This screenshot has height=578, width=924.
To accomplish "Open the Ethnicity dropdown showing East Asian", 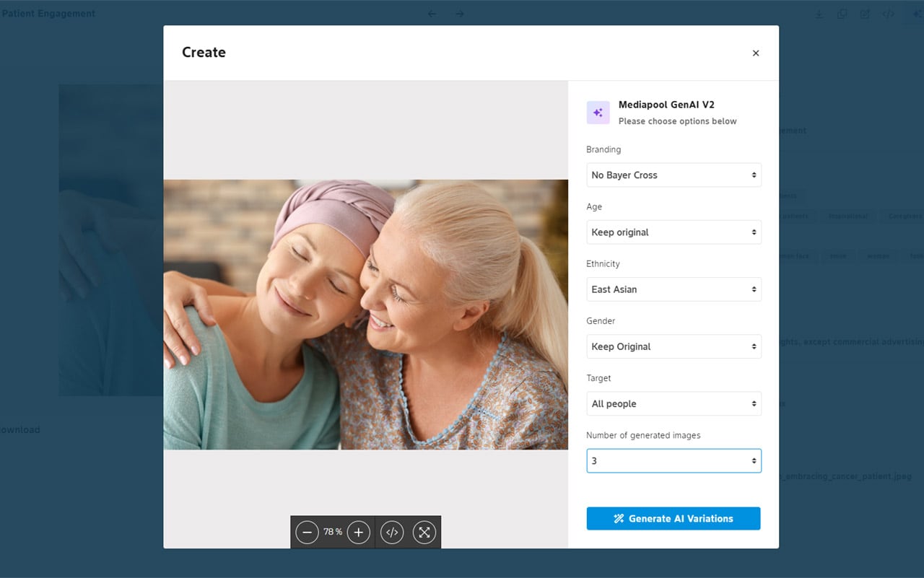I will 674,289.
